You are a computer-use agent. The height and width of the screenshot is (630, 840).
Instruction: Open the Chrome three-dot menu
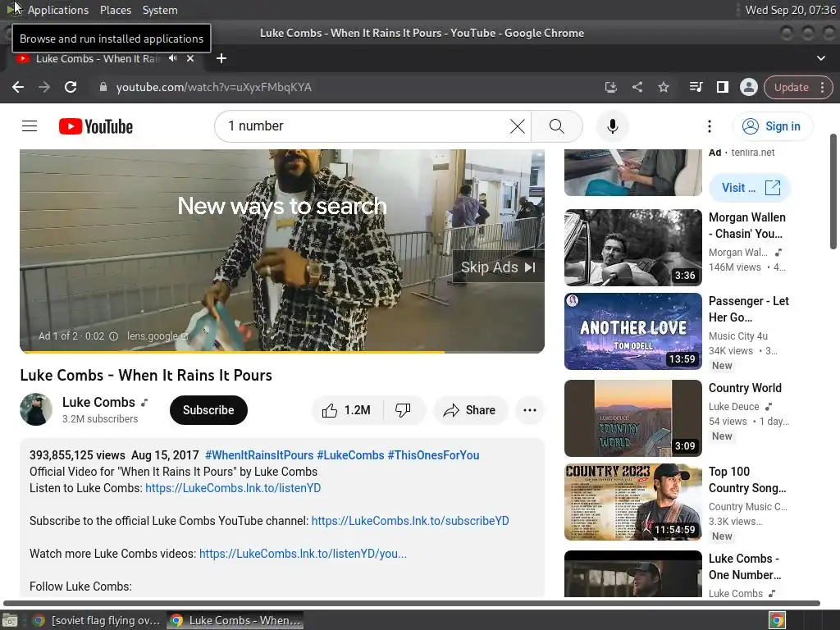[x=822, y=87]
